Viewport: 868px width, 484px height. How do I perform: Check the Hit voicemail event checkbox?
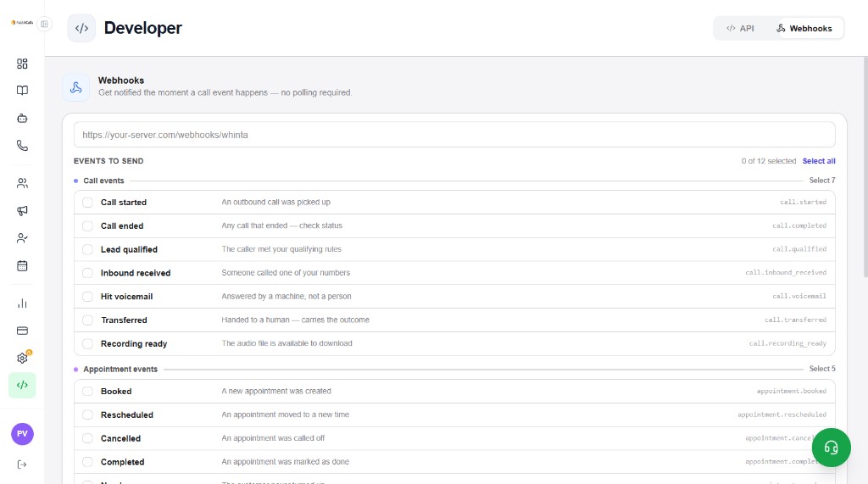(x=87, y=297)
